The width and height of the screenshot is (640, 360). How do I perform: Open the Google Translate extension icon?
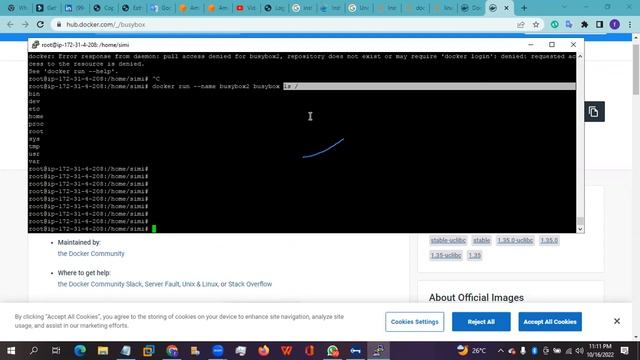pos(569,24)
